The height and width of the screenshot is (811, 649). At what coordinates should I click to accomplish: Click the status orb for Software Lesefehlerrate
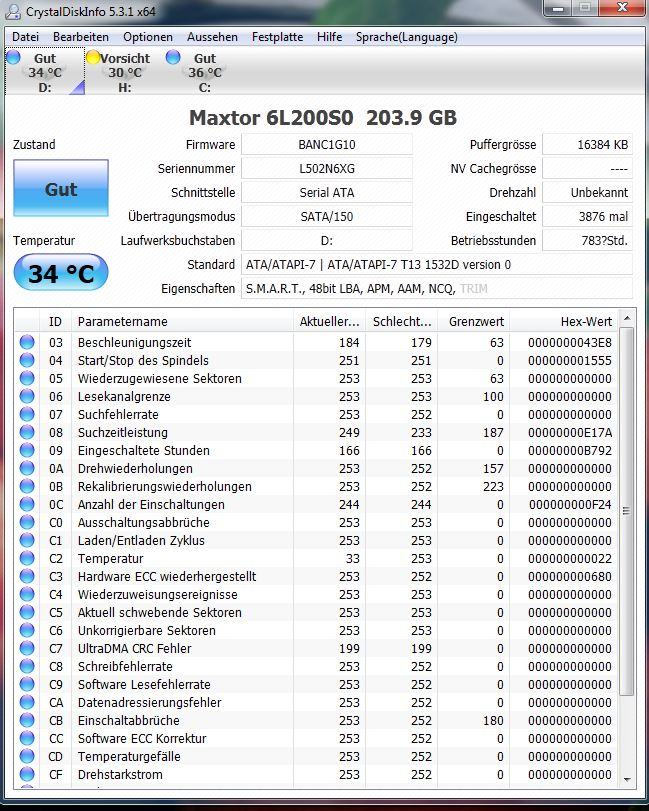click(27, 684)
